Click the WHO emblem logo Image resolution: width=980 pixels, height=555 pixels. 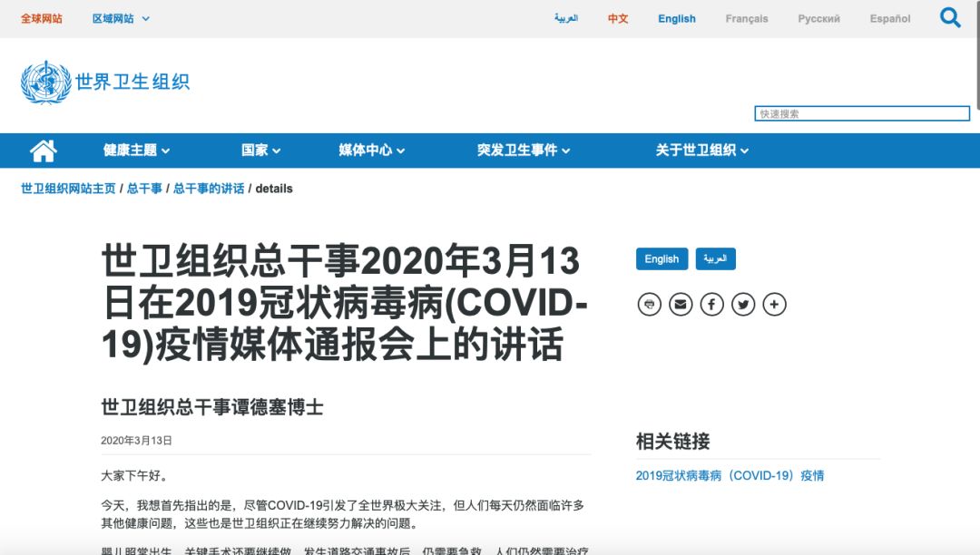coord(45,82)
